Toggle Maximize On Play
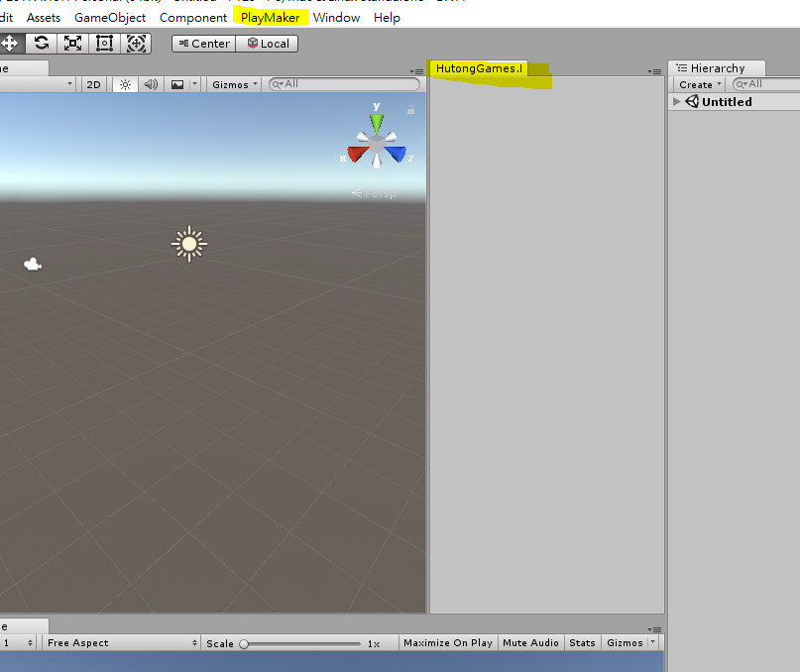Screen dimensions: 800x672 [447, 643]
